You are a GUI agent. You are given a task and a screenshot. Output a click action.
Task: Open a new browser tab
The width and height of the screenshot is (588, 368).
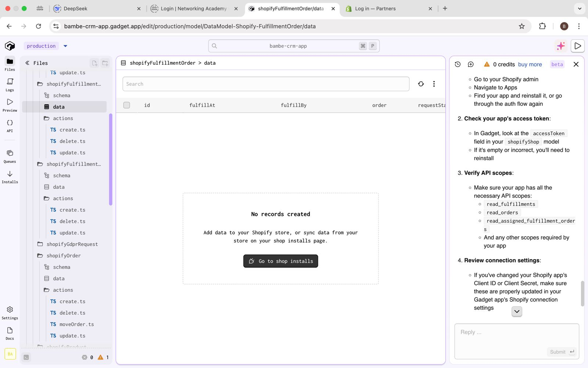tap(445, 8)
